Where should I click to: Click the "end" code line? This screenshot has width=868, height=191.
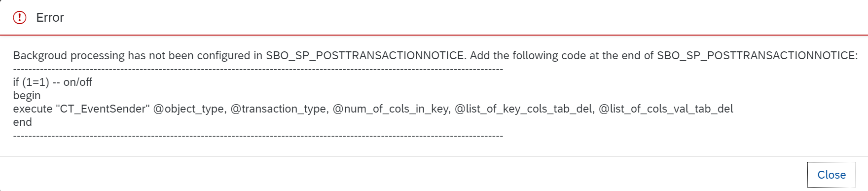tap(22, 122)
